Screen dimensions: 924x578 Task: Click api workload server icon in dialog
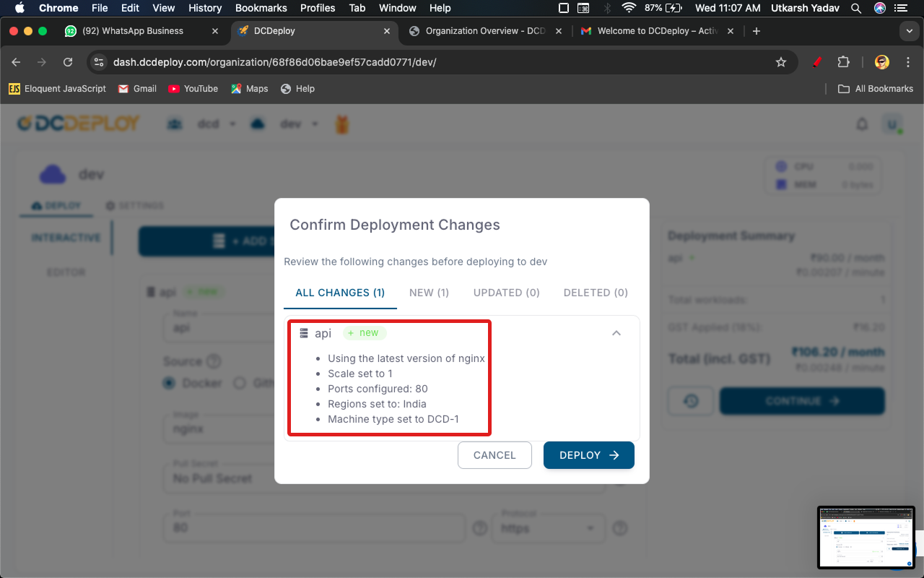304,333
